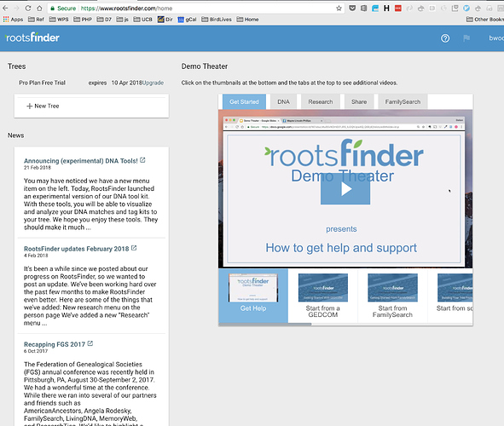504x426 pixels.
Task: Open the Home bookmarks folder
Action: (x=247, y=20)
